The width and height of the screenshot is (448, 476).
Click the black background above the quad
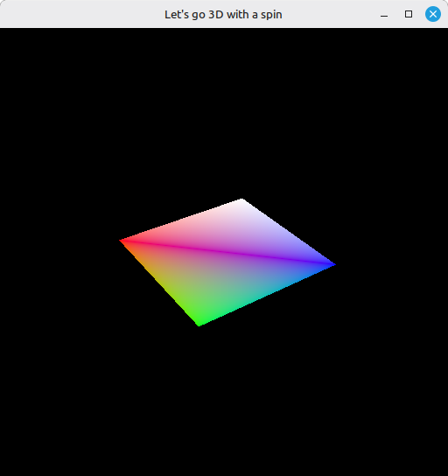pos(224,112)
